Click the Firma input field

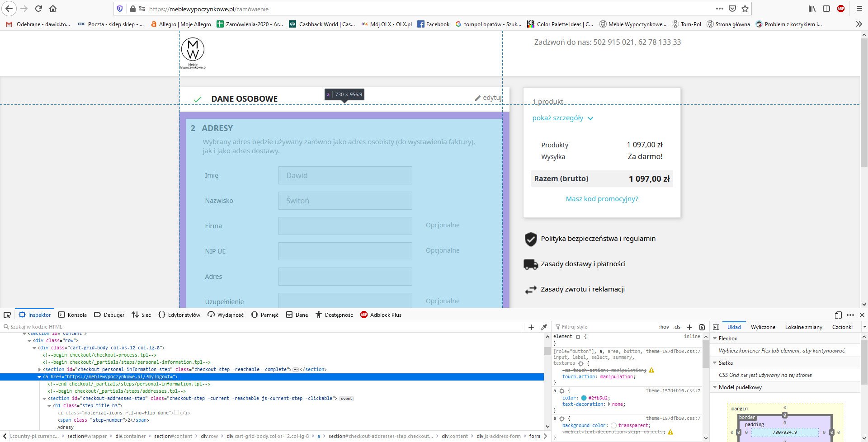click(x=345, y=226)
